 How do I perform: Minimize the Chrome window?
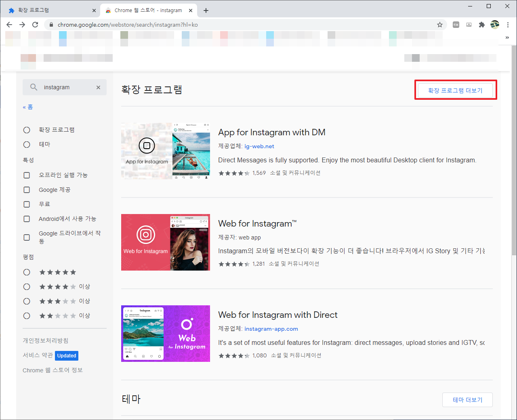pos(470,6)
